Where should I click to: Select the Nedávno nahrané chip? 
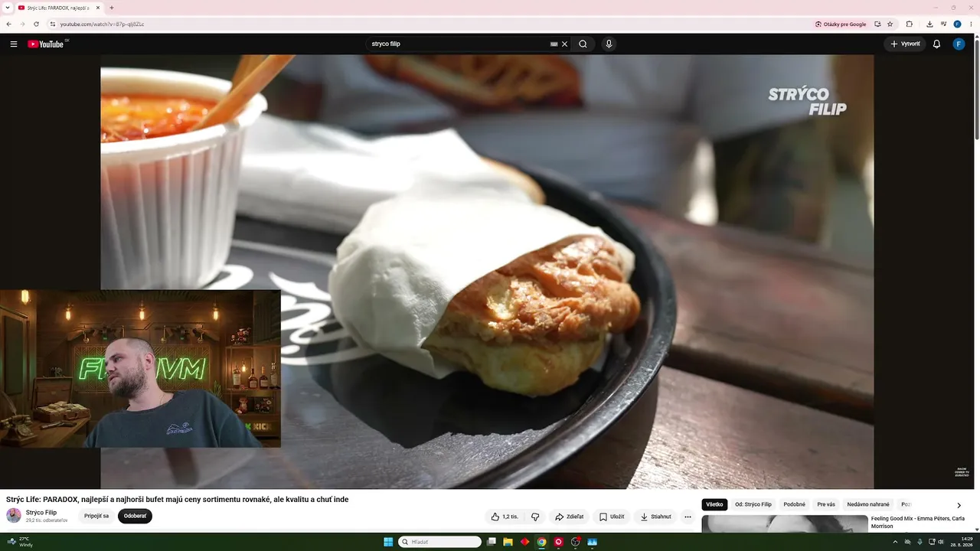coord(868,505)
